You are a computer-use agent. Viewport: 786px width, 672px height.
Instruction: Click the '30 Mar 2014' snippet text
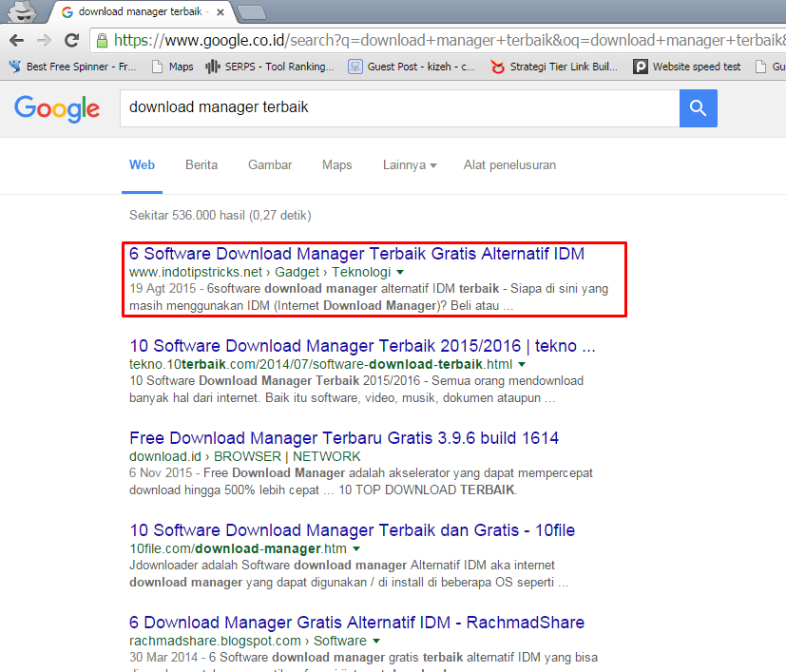[x=163, y=658]
